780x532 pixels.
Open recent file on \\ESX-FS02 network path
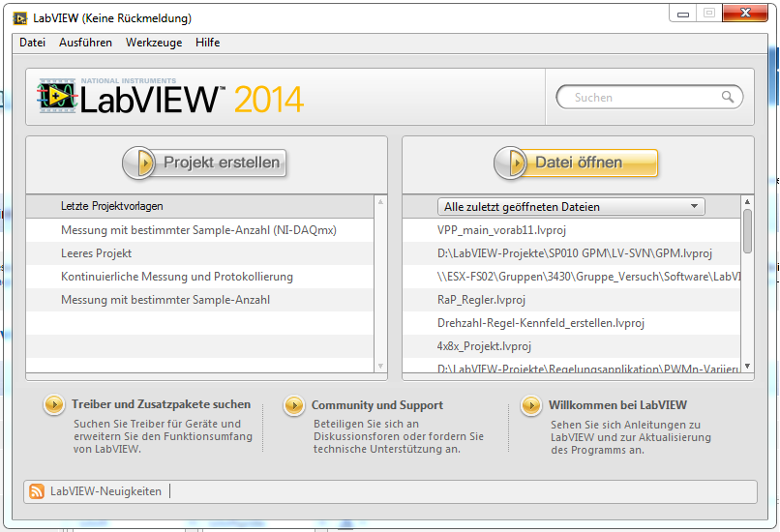click(x=571, y=277)
